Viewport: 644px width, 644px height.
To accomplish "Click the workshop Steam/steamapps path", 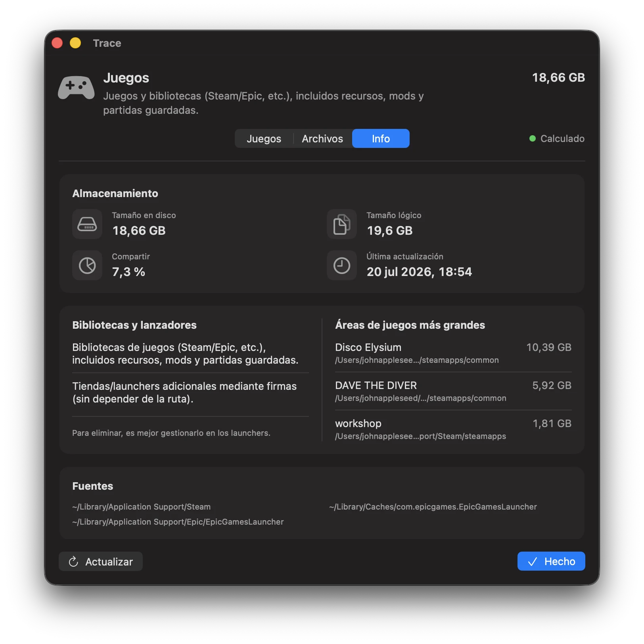I will (x=420, y=436).
